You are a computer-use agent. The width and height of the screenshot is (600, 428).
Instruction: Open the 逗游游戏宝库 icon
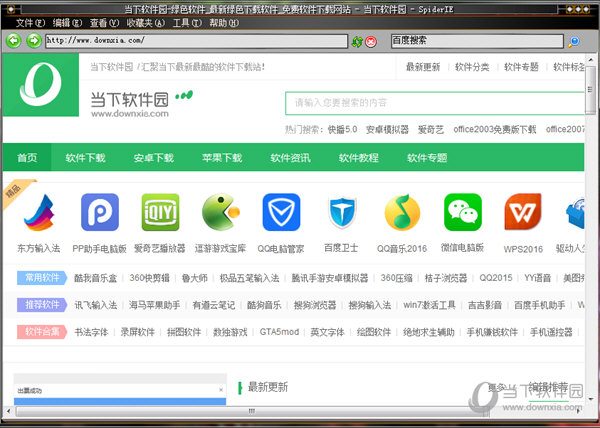point(221,212)
